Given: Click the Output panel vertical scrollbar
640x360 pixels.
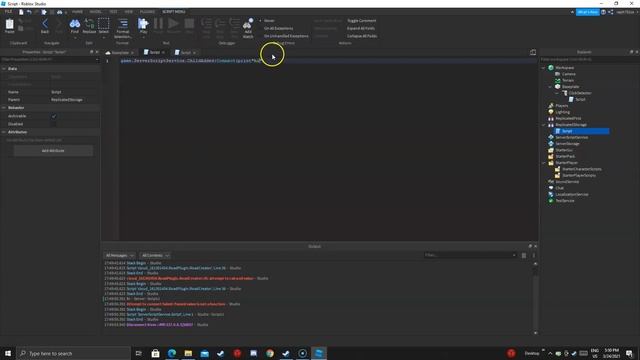Looking at the screenshot, I should click(536, 298).
